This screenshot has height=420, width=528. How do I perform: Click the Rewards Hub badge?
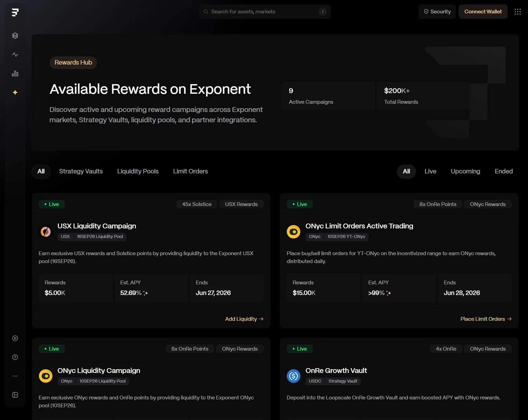[73, 63]
